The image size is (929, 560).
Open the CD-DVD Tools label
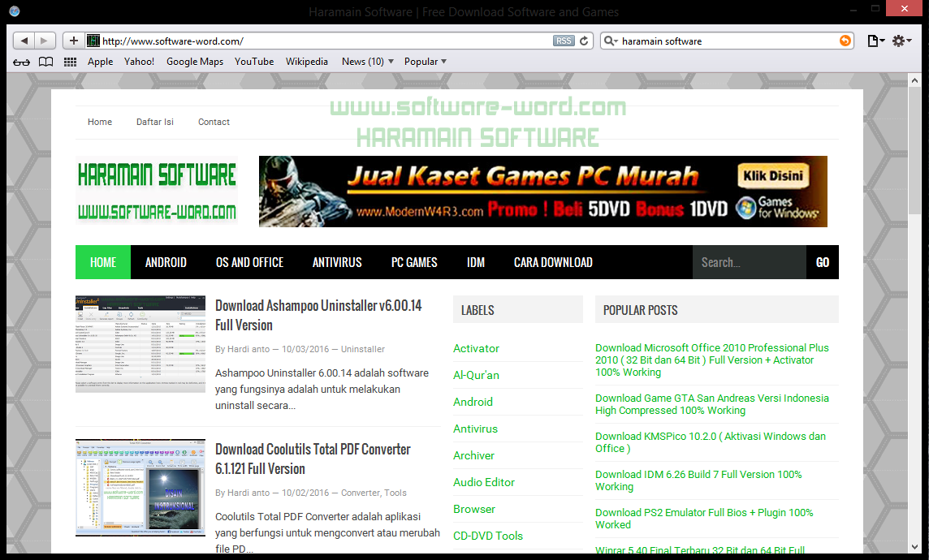pyautogui.click(x=488, y=536)
